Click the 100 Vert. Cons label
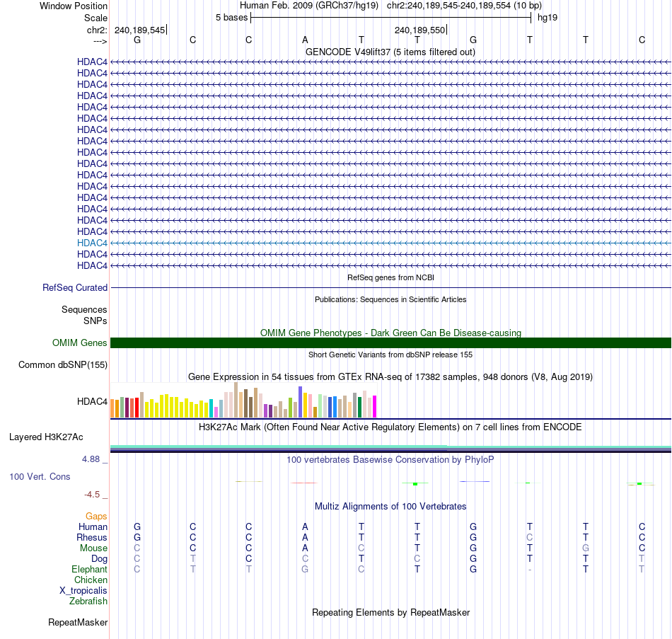 40,476
